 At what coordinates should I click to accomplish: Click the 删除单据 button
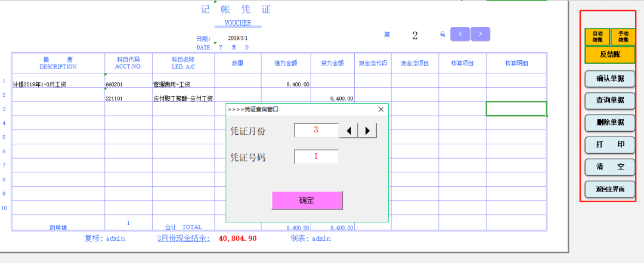[x=610, y=122]
